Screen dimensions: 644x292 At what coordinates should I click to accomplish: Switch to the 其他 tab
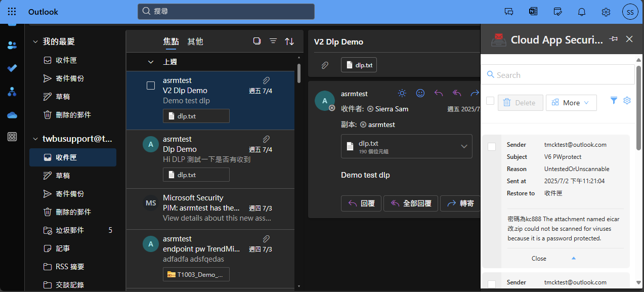195,41
